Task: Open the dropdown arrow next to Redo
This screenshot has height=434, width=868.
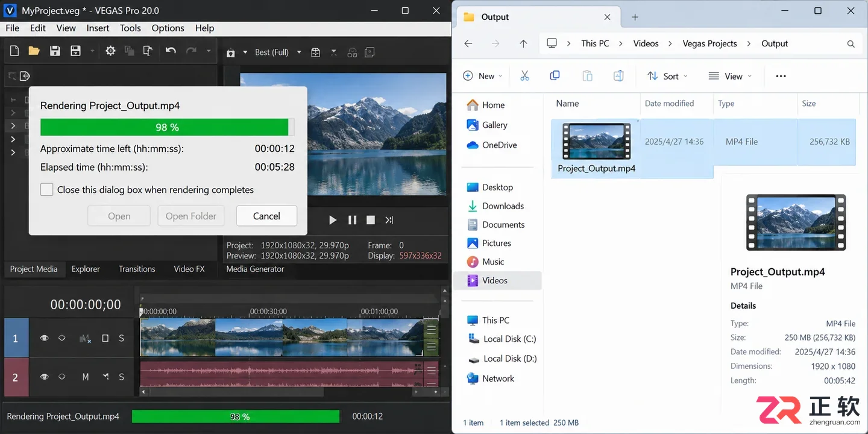Action: click(x=209, y=52)
